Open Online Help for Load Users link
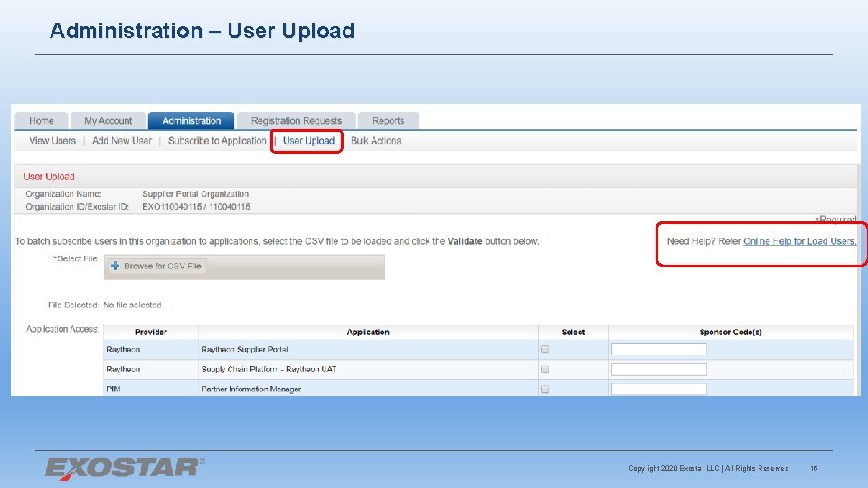Viewport: 868px width, 488px height. (799, 241)
